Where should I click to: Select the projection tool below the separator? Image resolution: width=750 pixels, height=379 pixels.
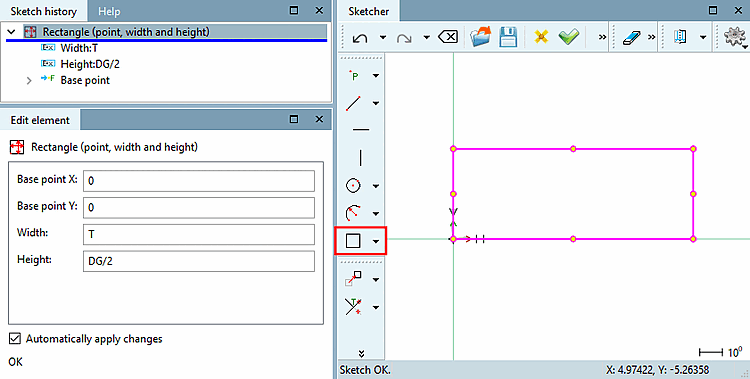click(x=353, y=279)
